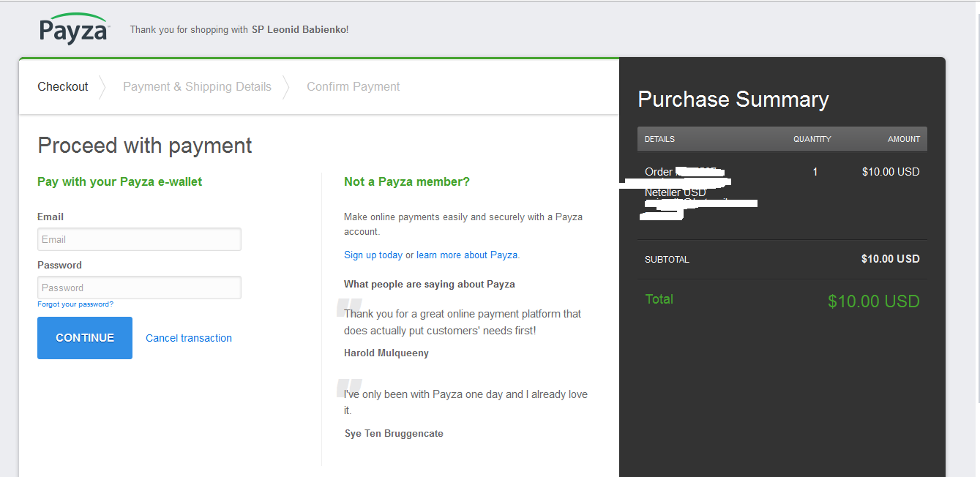Click the DETAILS column header
The image size is (980, 477).
click(x=659, y=139)
